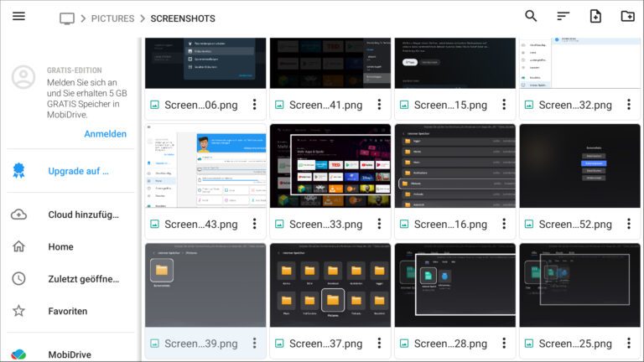Click image file icon beside Screen...33.png

click(x=279, y=224)
